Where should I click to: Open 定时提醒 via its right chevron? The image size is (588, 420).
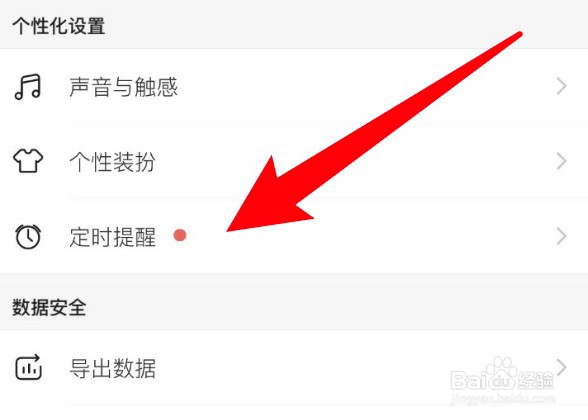(x=561, y=236)
